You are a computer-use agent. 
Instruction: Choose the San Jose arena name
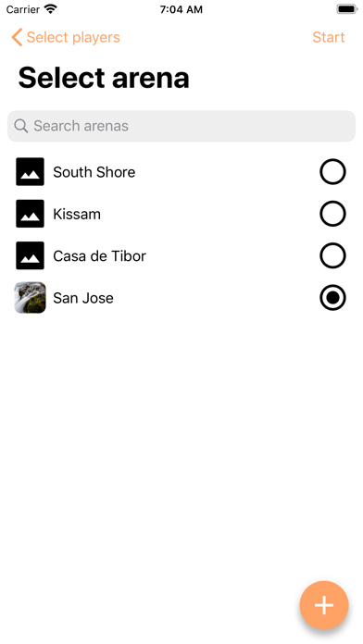83,298
